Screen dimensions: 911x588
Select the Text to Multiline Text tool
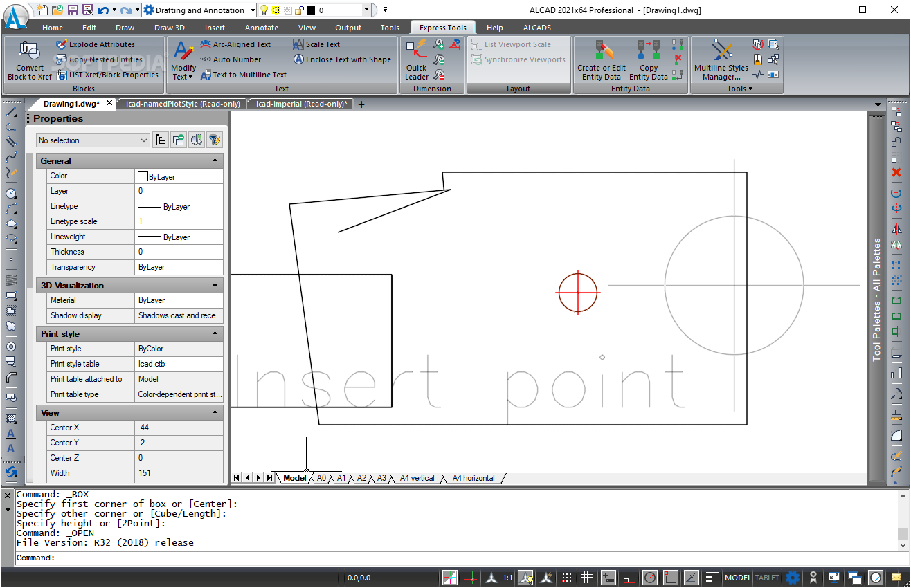243,75
